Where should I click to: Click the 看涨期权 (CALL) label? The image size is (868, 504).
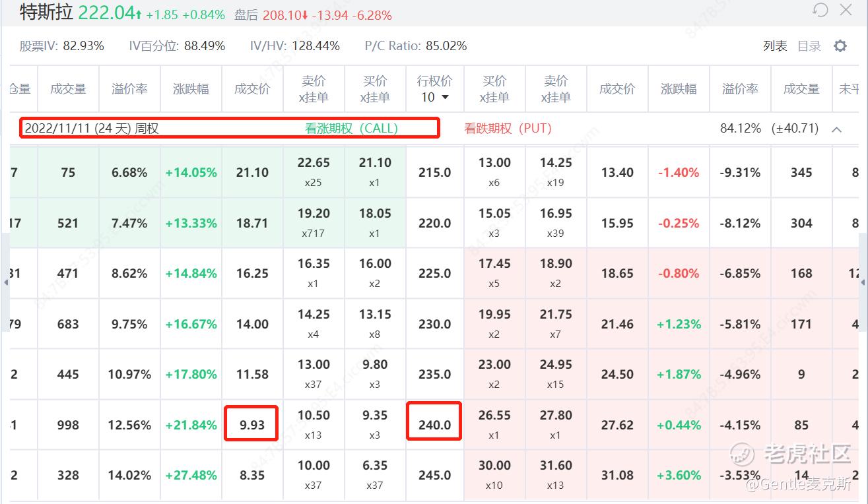click(x=351, y=129)
